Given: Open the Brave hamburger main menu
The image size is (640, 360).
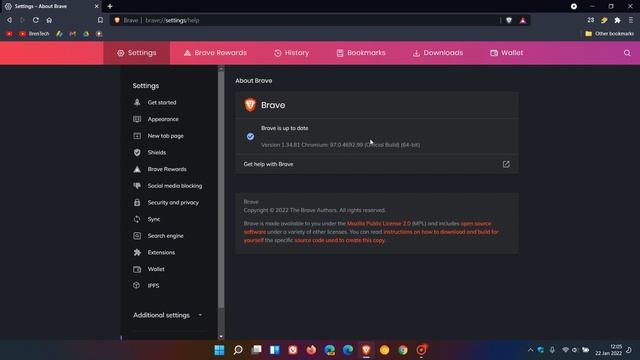Looking at the screenshot, I should click(631, 20).
